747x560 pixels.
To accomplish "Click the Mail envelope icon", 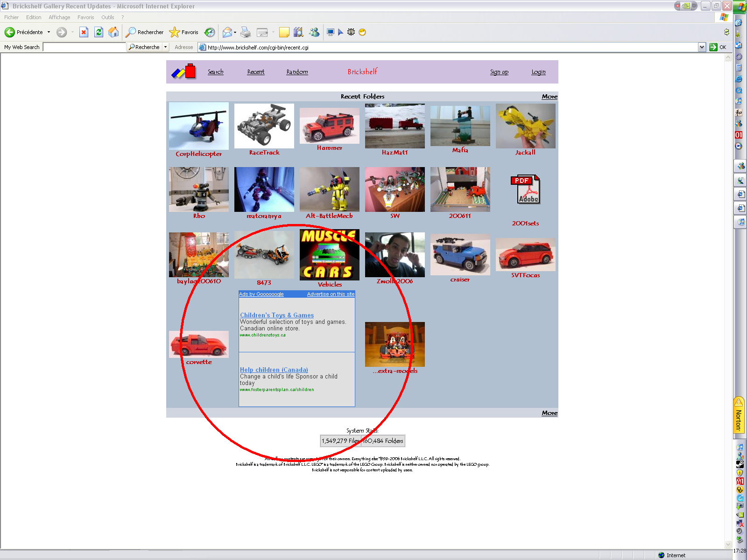I will (227, 32).
